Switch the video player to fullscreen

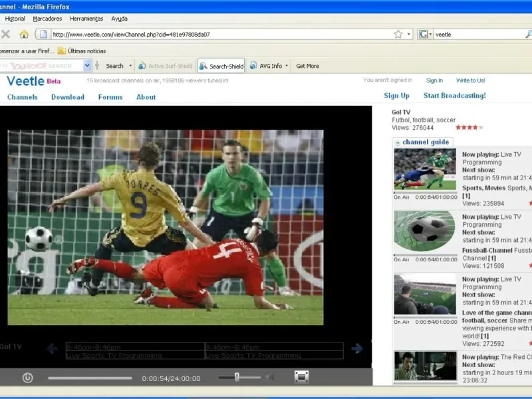click(x=301, y=377)
